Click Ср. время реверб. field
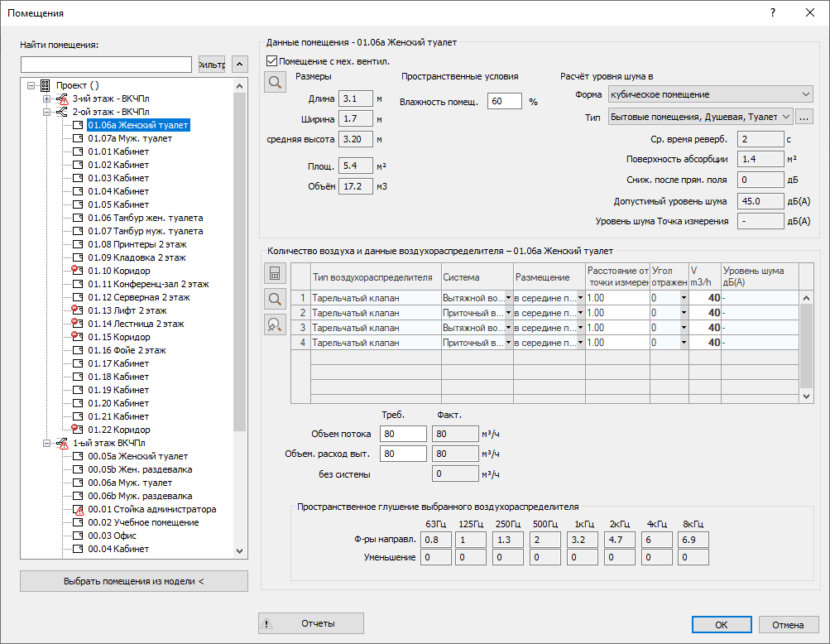Image resolution: width=830 pixels, height=644 pixels. pyautogui.click(x=760, y=139)
